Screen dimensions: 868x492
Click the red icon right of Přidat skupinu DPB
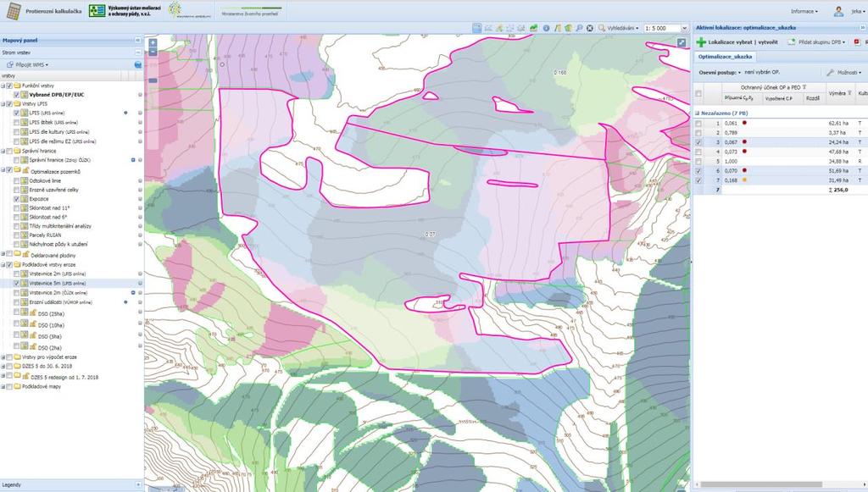pyautogui.click(x=857, y=42)
